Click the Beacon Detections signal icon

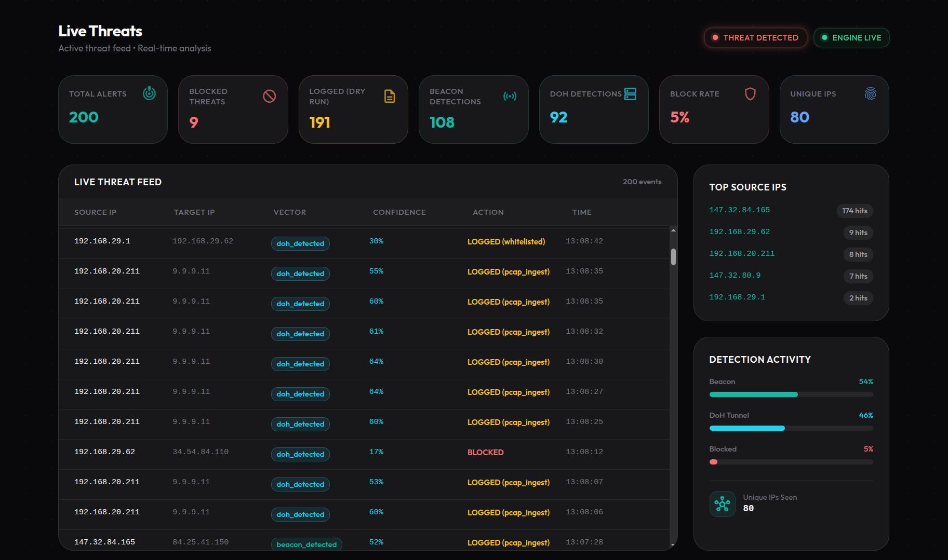[x=510, y=96]
